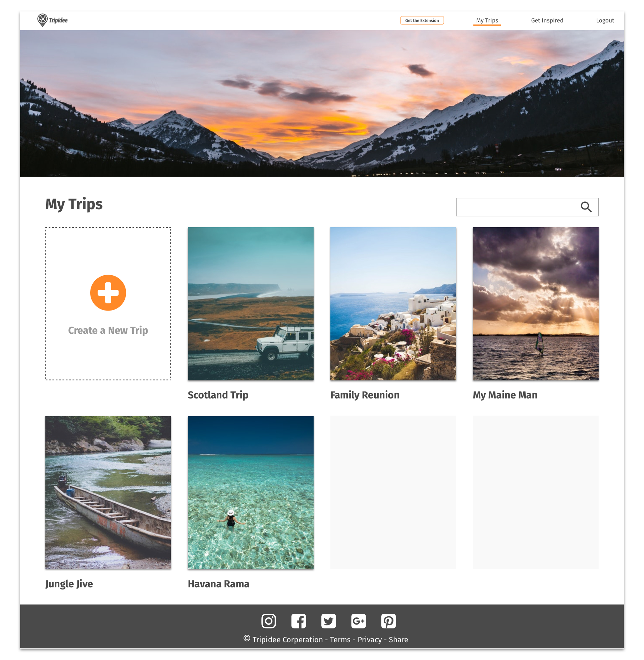
Task: Open the Twitter footer icon
Action: tap(328, 621)
